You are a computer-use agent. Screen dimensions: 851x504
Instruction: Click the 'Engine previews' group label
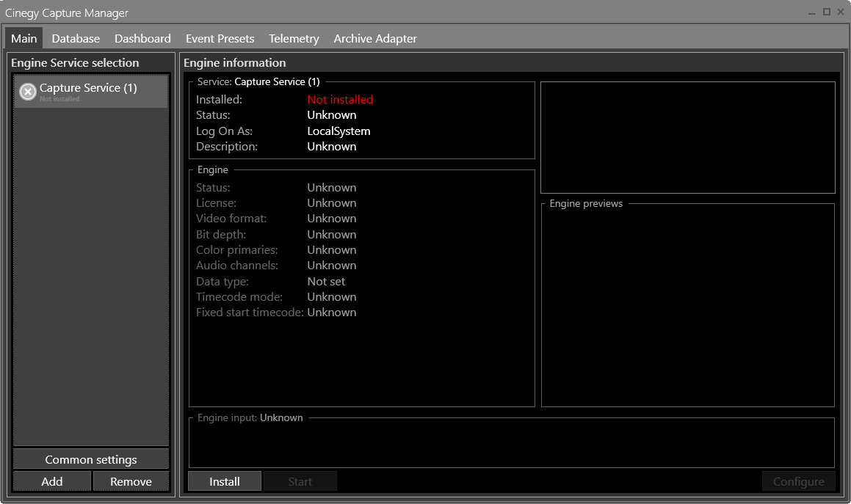pos(586,203)
